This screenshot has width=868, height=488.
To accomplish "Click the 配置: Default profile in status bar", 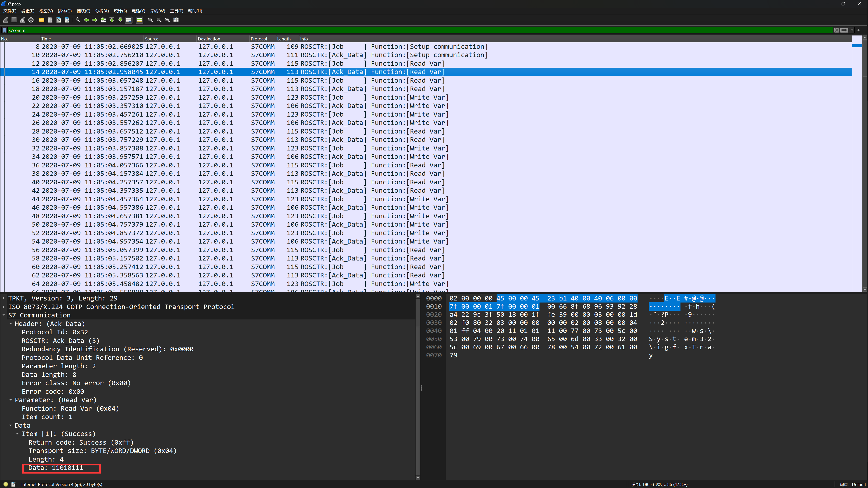I will 852,484.
